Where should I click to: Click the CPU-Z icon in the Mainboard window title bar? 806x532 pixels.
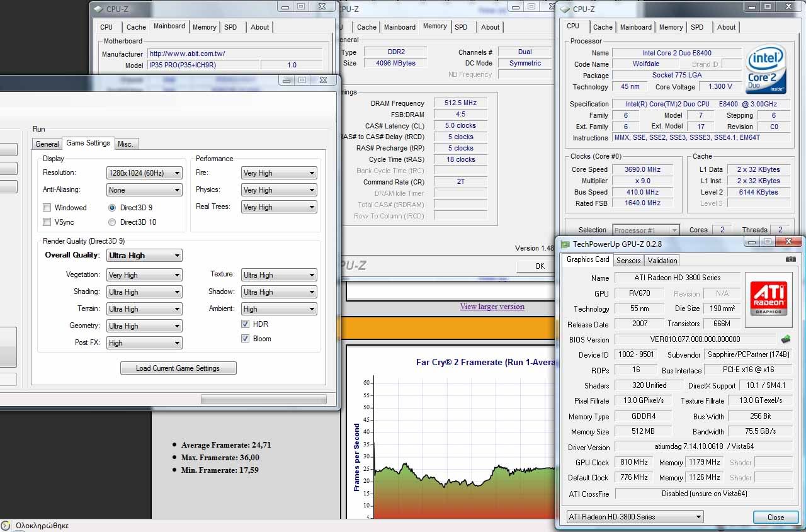pyautogui.click(x=98, y=9)
